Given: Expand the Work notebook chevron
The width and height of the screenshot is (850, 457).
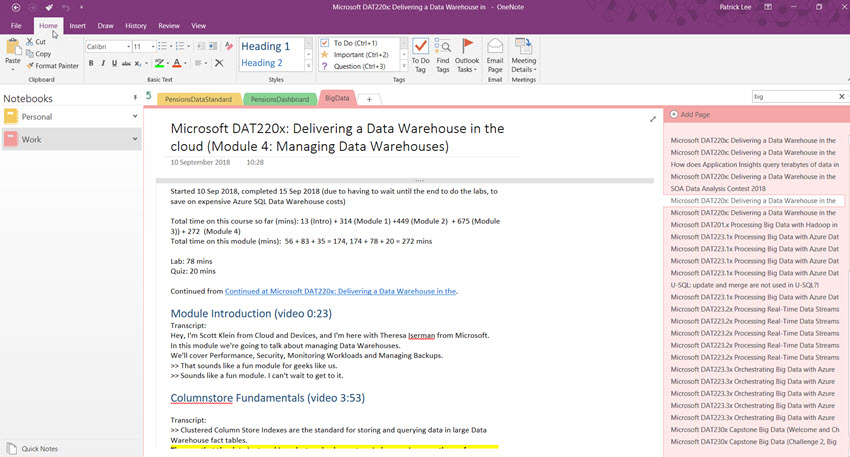Looking at the screenshot, I should (x=135, y=139).
